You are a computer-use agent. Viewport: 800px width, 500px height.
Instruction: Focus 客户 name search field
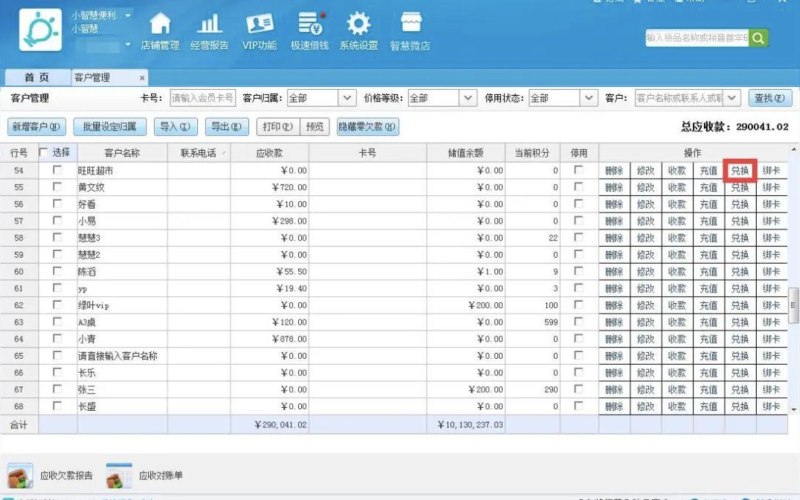click(x=679, y=98)
